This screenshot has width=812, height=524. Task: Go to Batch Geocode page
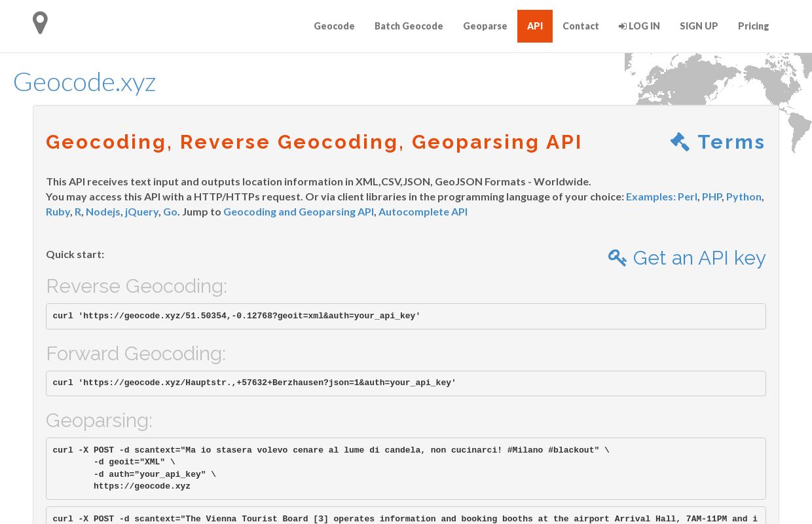[409, 26]
